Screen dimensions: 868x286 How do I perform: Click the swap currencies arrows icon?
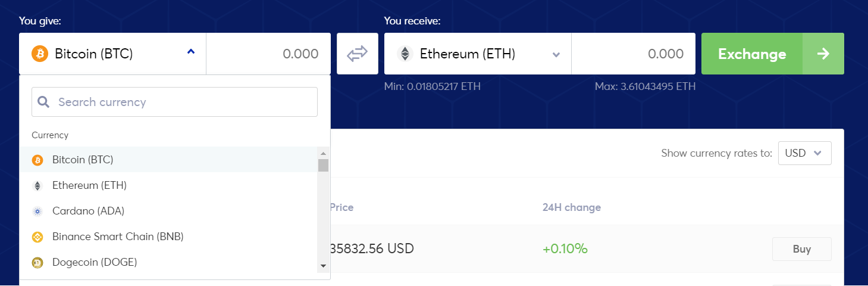click(x=358, y=54)
